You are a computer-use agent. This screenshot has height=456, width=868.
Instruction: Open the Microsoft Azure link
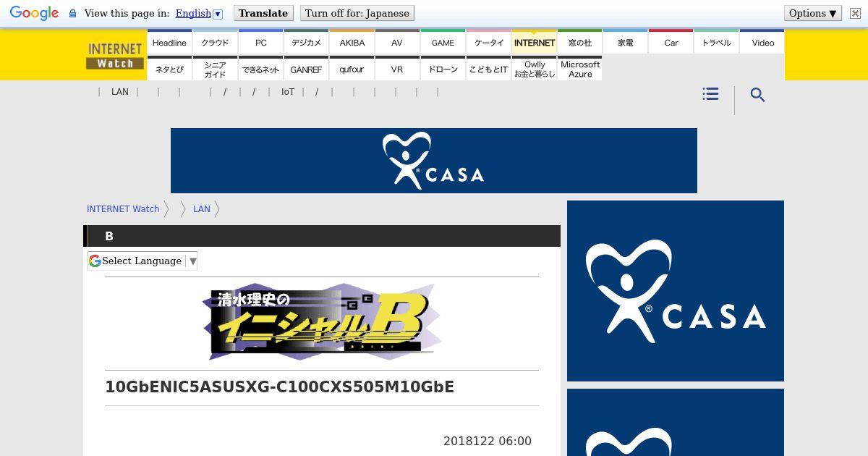click(580, 69)
